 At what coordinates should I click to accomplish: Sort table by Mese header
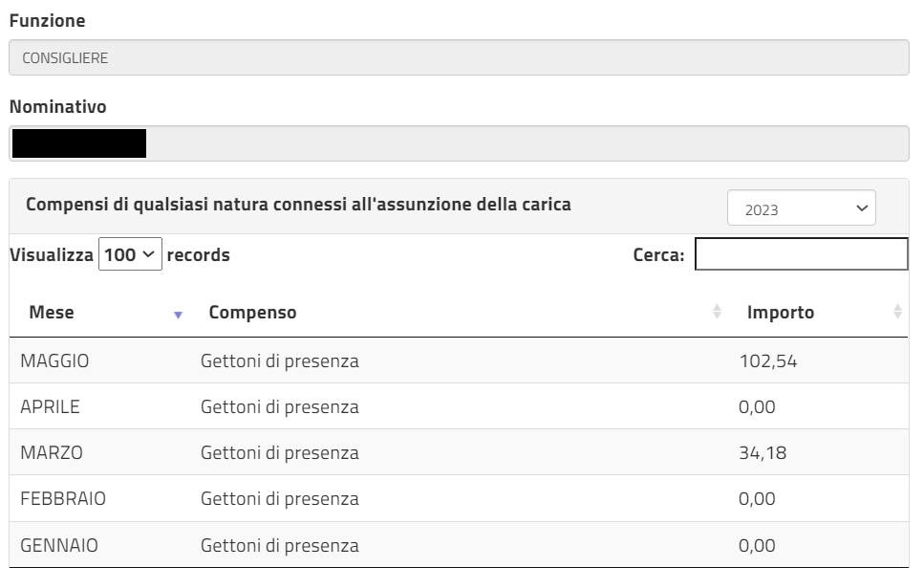(x=52, y=312)
